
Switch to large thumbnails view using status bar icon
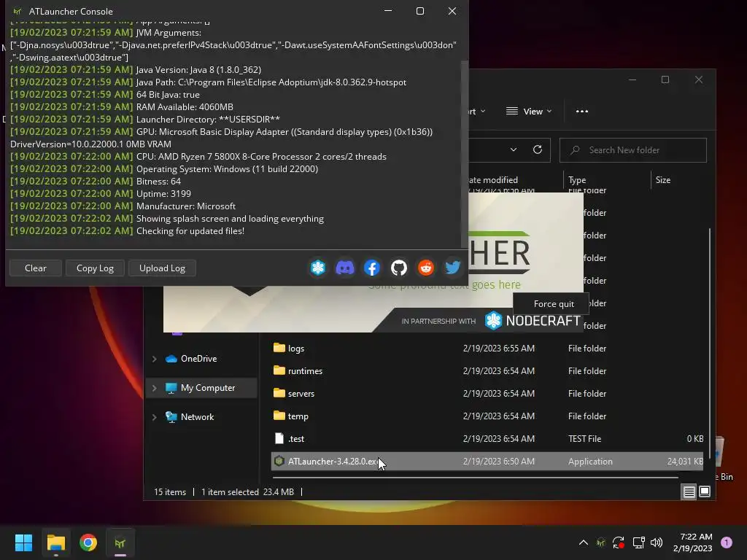(x=705, y=491)
